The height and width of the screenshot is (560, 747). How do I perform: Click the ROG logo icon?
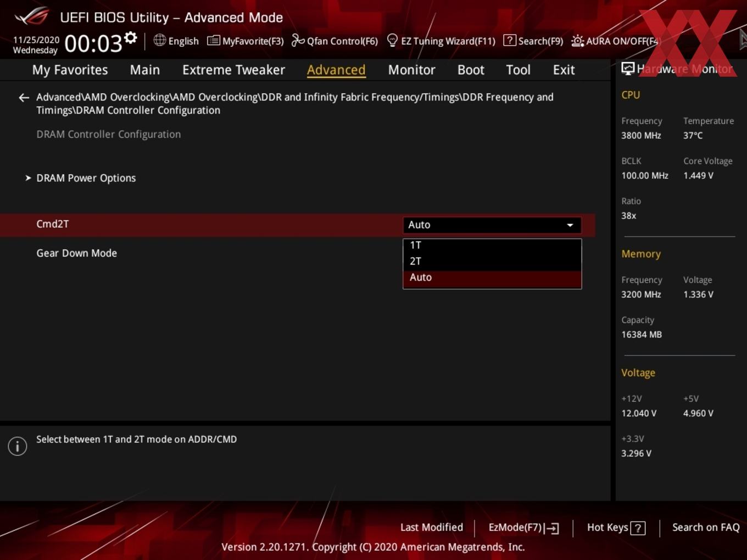pos(31,16)
